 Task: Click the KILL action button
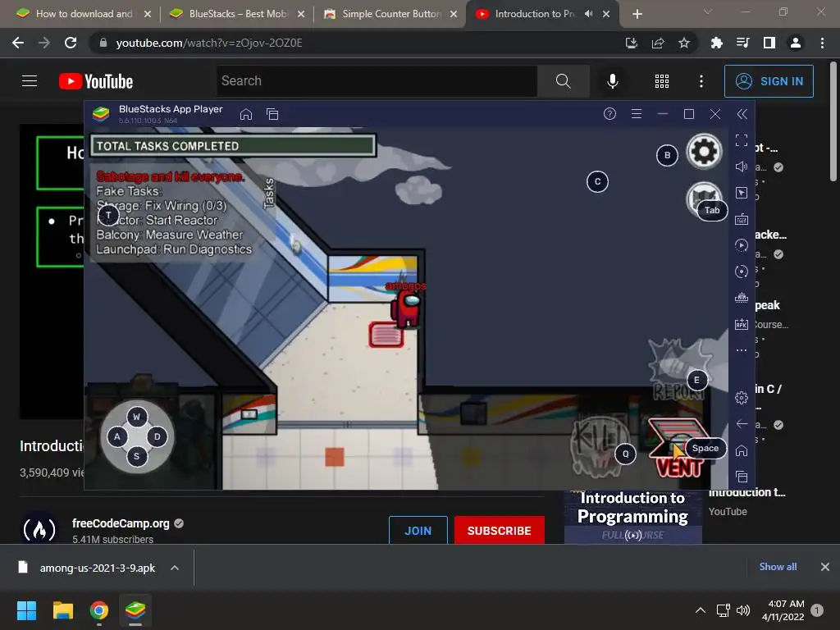pos(599,445)
